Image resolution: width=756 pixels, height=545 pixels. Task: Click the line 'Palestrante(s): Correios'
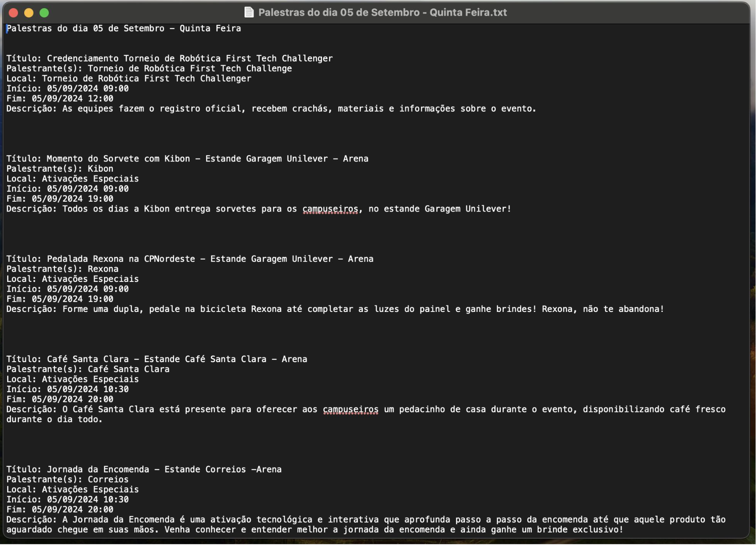click(68, 480)
